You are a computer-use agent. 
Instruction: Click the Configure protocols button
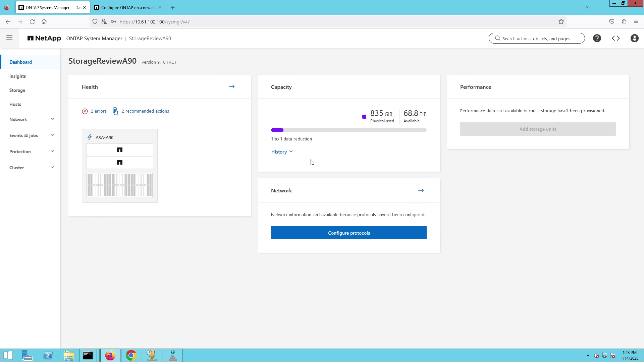349,233
